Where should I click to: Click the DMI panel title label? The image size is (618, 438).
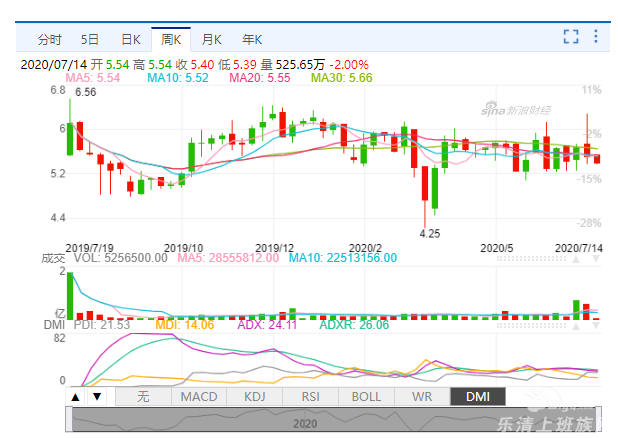pyautogui.click(x=54, y=325)
